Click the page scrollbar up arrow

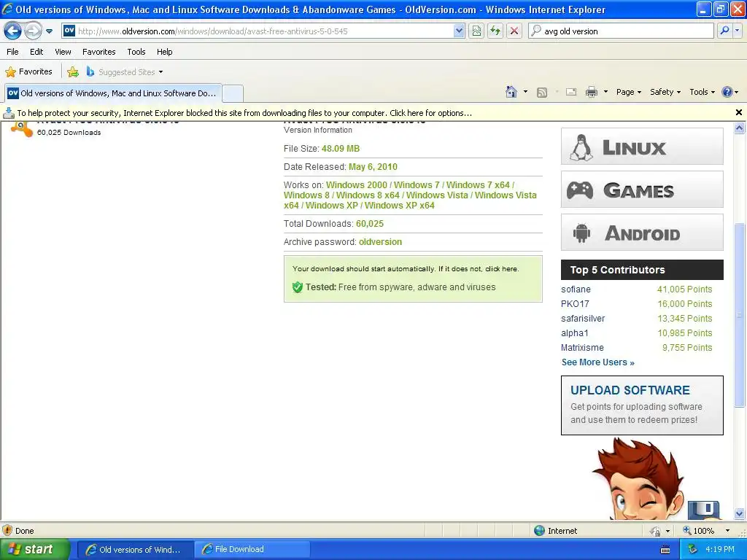point(739,128)
